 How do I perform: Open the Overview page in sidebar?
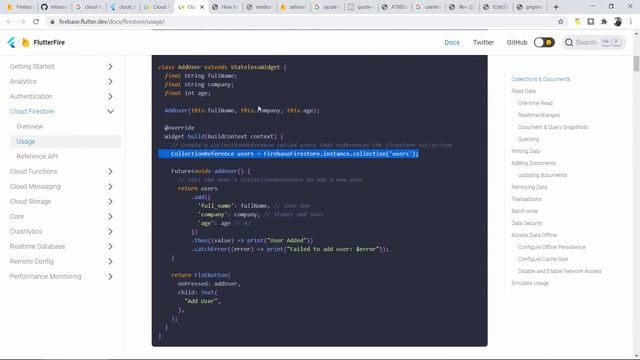(x=30, y=127)
